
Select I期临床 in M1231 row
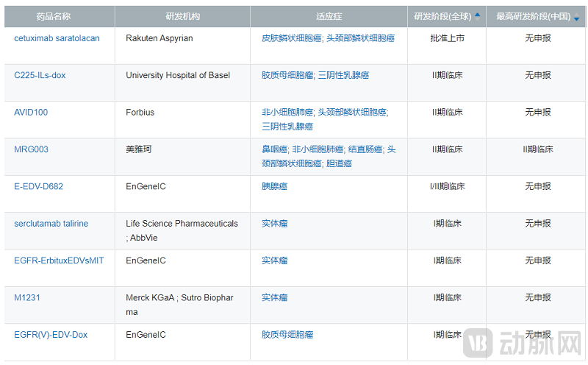(448, 298)
